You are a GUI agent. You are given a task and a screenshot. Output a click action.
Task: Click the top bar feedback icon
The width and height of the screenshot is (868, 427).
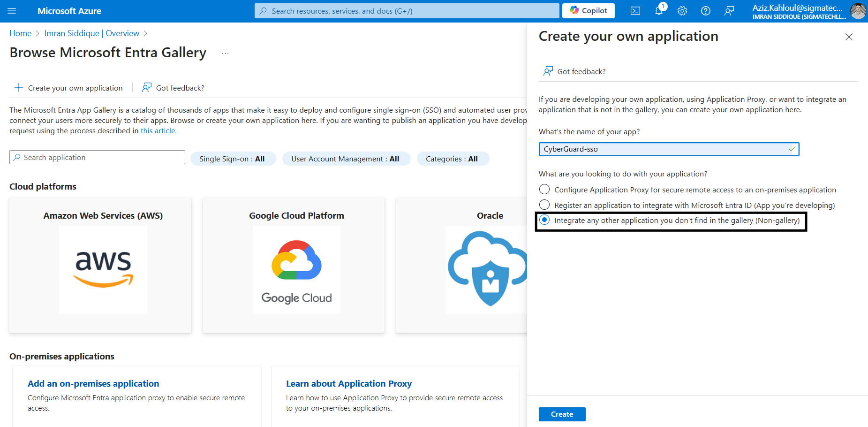729,11
